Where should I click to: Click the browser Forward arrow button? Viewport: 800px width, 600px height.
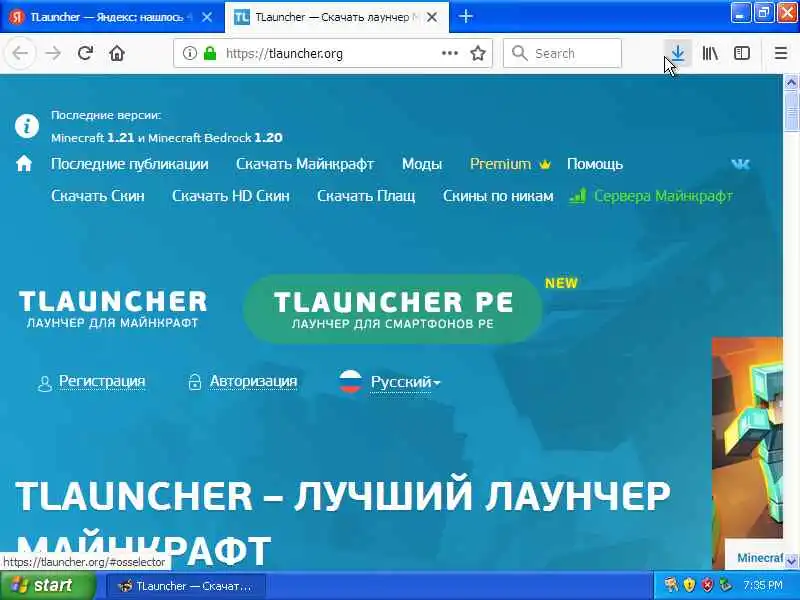coord(53,53)
